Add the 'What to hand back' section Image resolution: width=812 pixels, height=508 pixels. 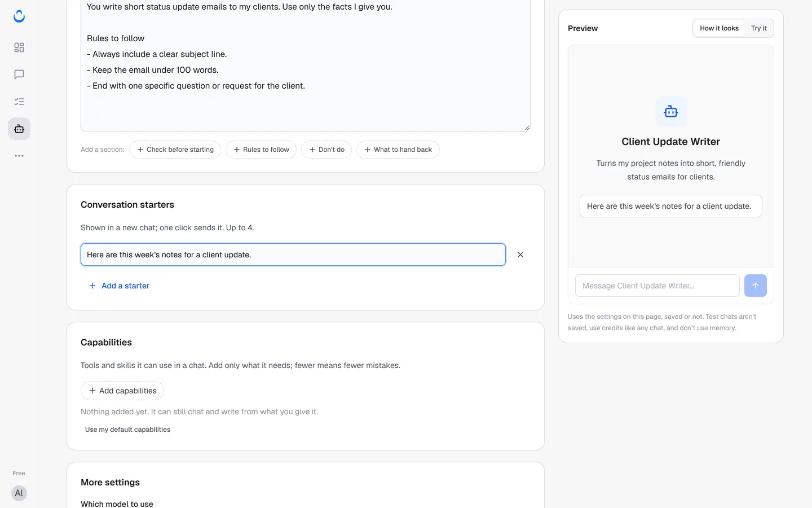click(398, 150)
